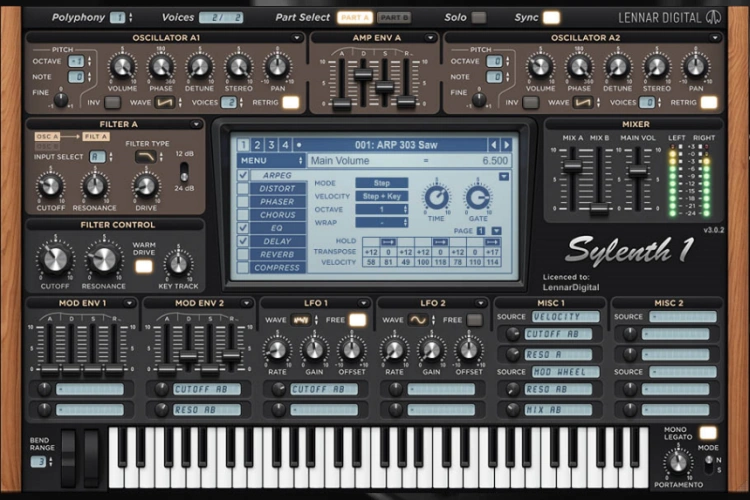750x500 pixels.
Task: Click the Oscillator A1 Stereo knob
Action: click(x=238, y=67)
